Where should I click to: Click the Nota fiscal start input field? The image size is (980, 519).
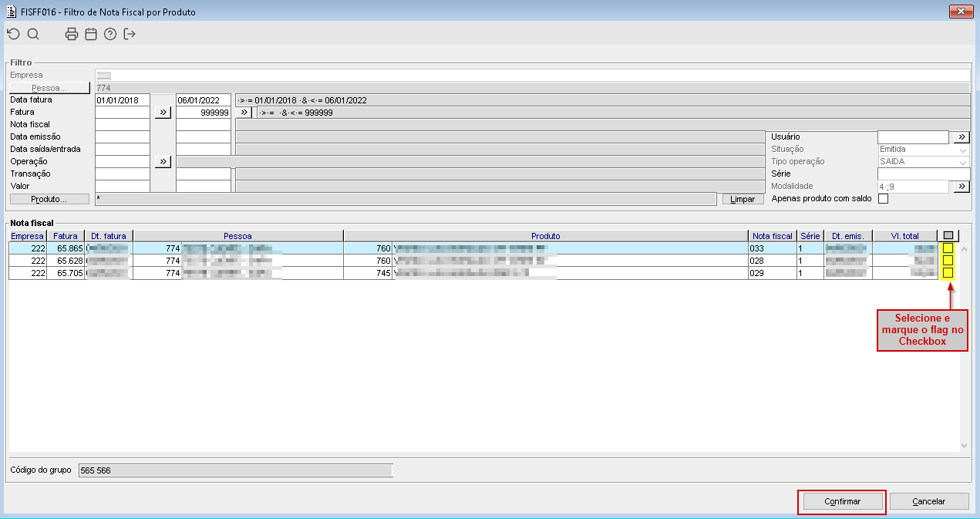pyautogui.click(x=123, y=124)
